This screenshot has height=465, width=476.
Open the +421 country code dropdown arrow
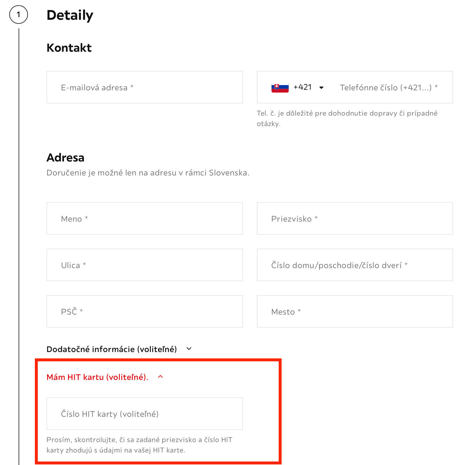tap(321, 88)
